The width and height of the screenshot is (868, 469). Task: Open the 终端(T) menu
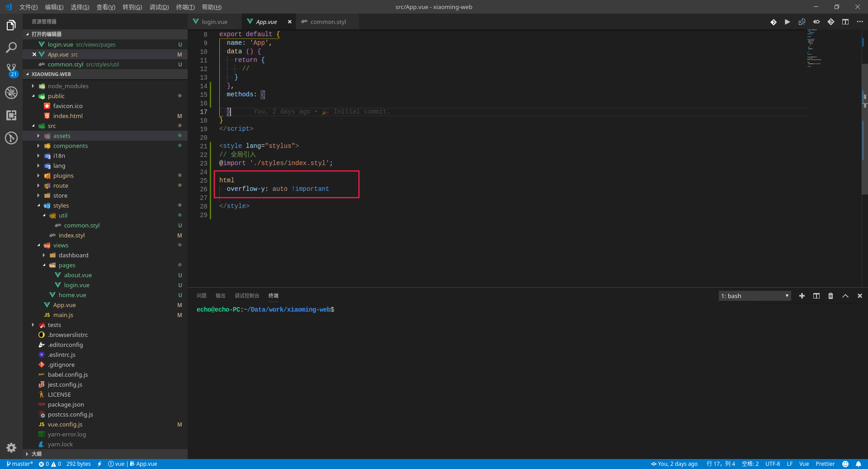tap(185, 7)
